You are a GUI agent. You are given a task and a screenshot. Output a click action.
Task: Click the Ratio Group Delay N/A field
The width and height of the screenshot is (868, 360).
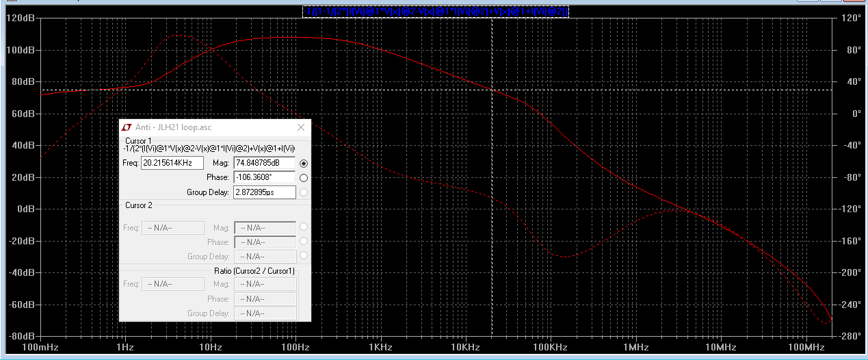click(265, 313)
